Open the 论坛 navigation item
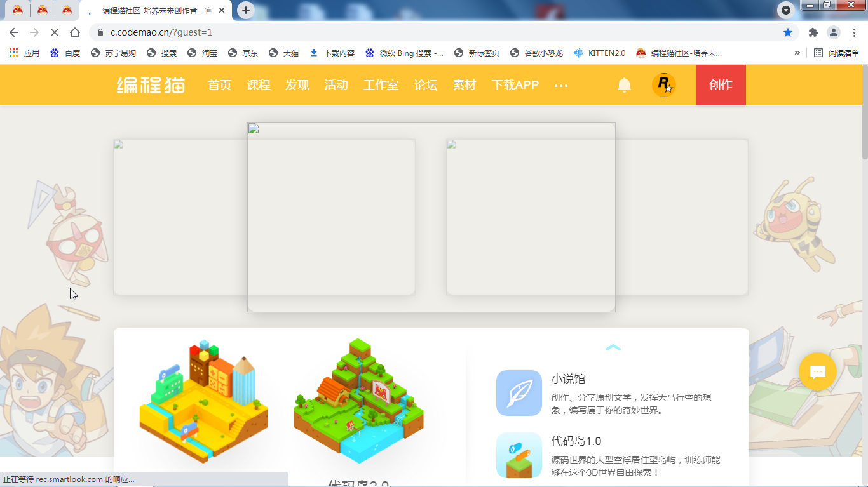This screenshot has width=868, height=487. (426, 85)
